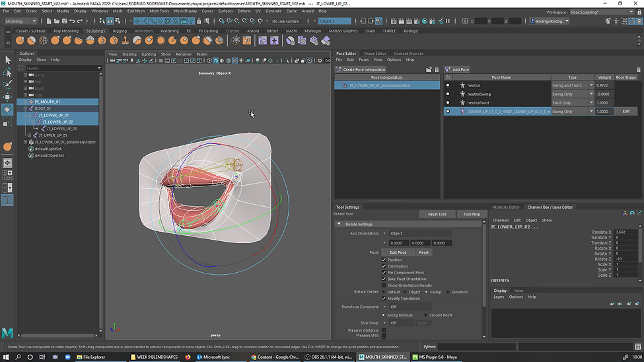
Task: Collapse the Rotate Settings section
Action: click(339, 225)
